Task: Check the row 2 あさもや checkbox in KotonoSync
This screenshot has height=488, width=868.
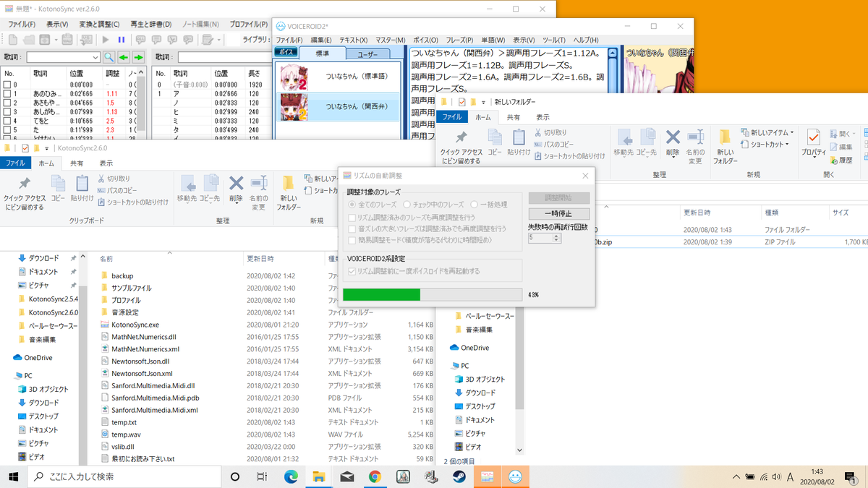Action: tap(7, 103)
